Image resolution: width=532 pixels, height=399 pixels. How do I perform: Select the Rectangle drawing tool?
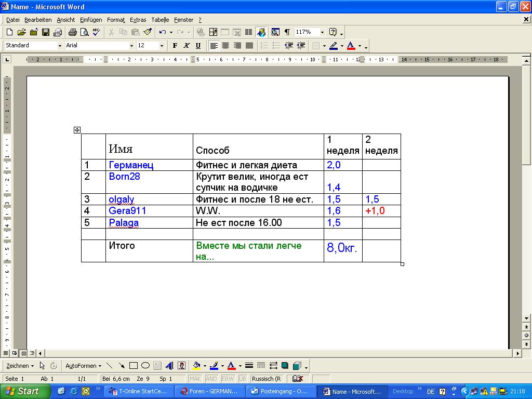tap(134, 366)
